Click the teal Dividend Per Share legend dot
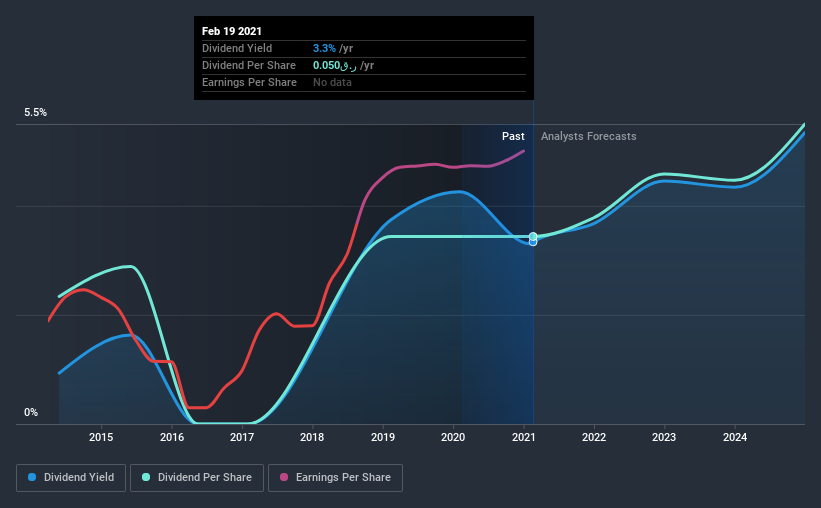Viewport: 821px width, 508px height. tap(146, 477)
